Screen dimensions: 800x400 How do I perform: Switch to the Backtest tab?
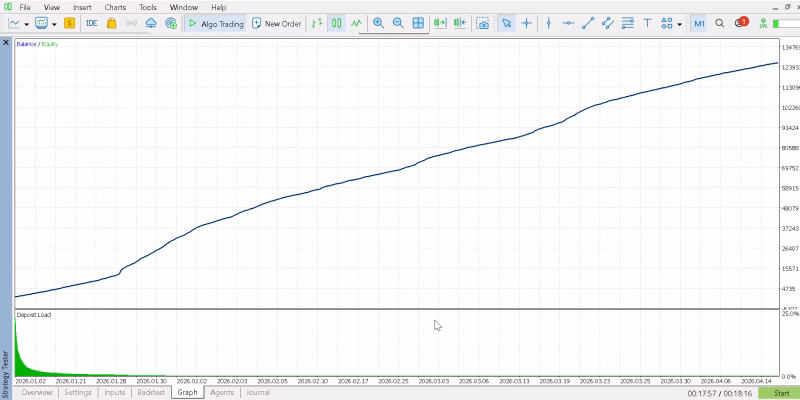tap(151, 392)
